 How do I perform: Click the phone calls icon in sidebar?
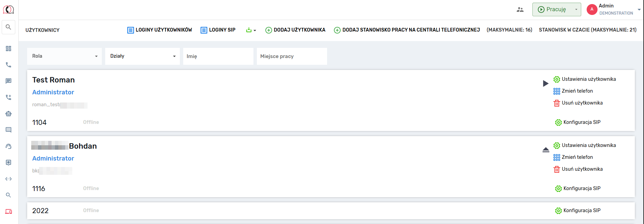8,65
